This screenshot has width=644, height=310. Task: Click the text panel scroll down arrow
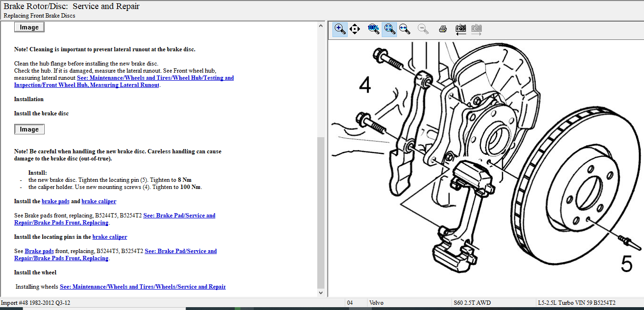click(321, 293)
